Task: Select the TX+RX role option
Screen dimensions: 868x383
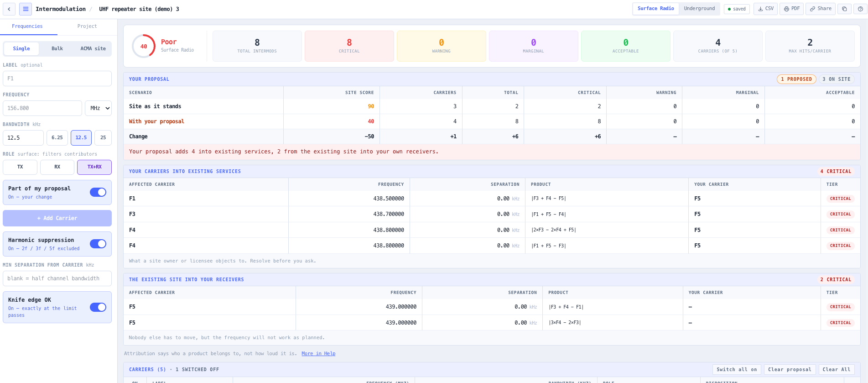Action: [x=94, y=167]
